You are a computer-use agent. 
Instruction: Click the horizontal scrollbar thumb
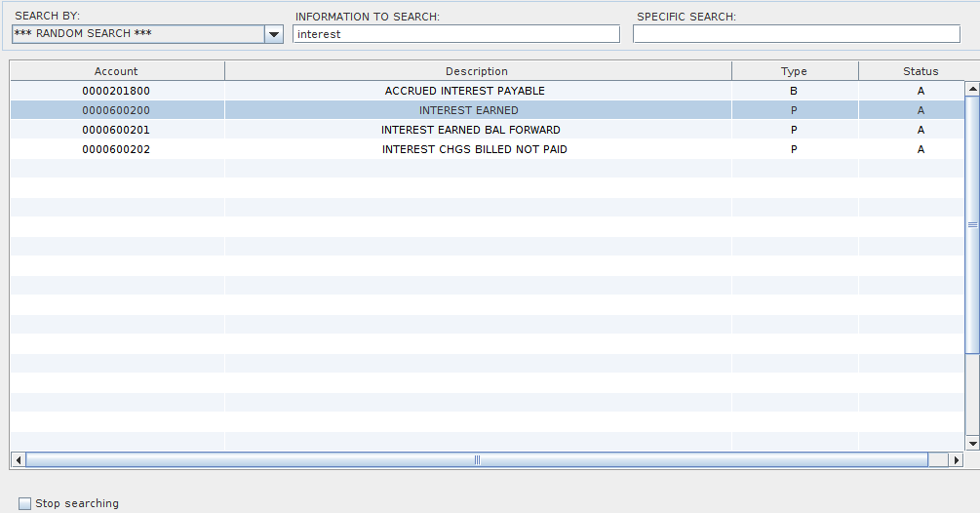477,459
